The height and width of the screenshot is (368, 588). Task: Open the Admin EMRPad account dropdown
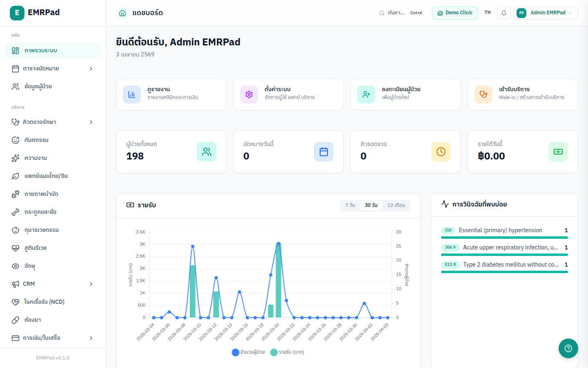546,13
